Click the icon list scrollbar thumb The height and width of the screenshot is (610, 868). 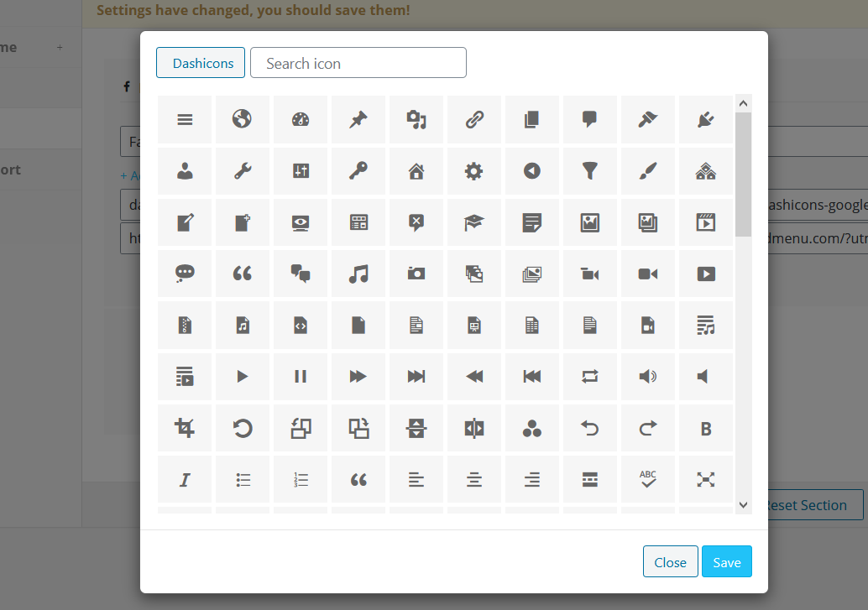[x=744, y=175]
